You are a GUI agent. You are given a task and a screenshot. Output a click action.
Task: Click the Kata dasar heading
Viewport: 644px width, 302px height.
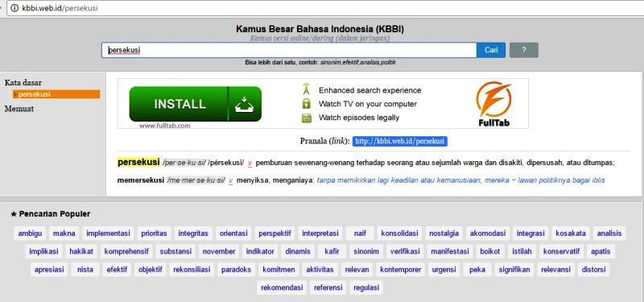[x=23, y=83]
